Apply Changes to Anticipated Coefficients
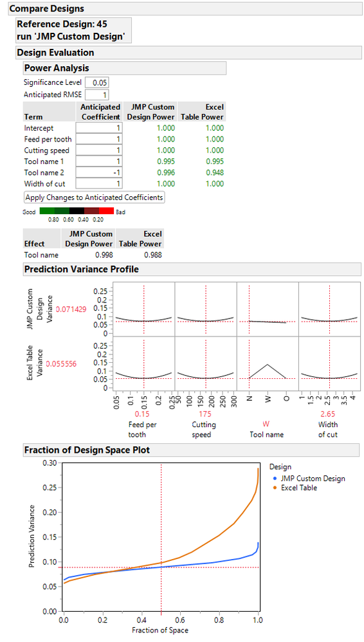The width and height of the screenshot is (364, 642). (94, 197)
